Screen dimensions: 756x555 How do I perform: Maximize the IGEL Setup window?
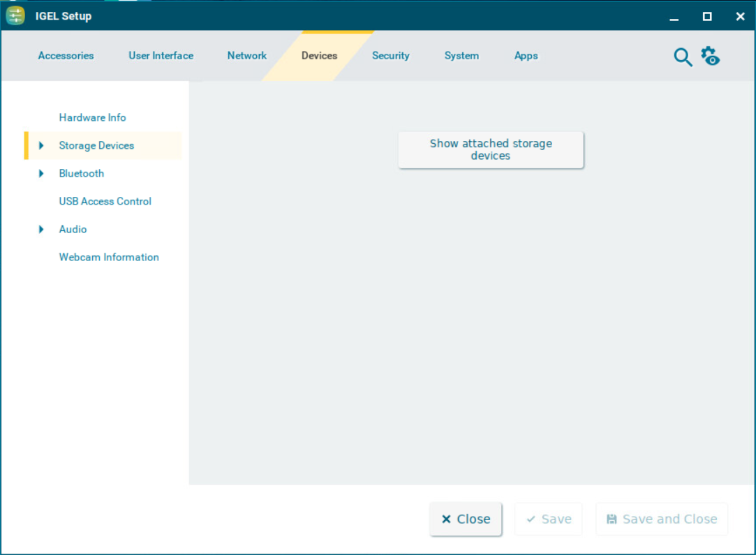707,16
